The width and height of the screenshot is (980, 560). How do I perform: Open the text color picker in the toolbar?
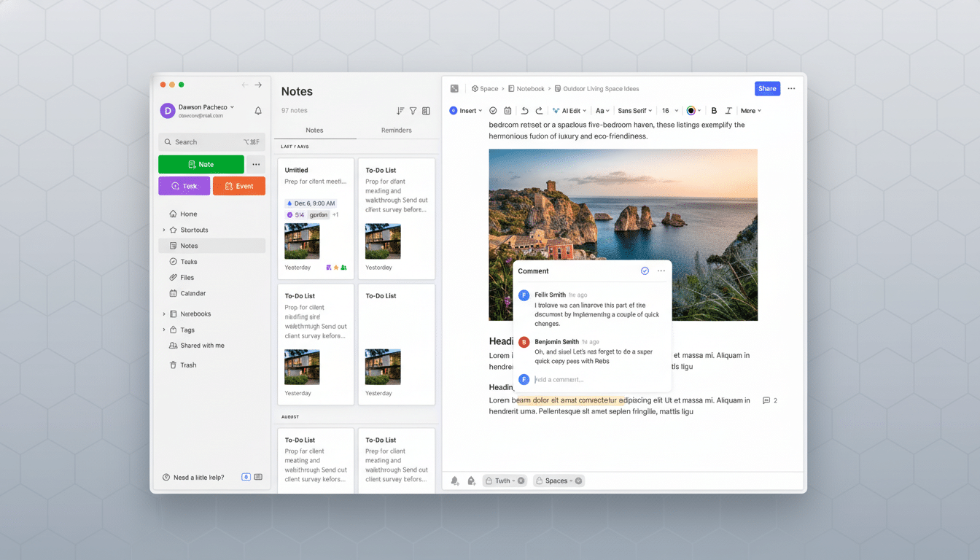coord(691,110)
